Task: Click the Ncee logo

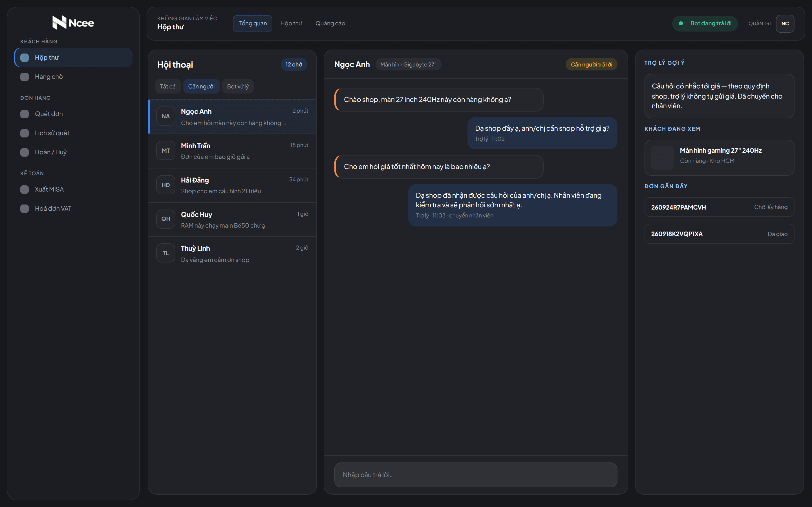Action: [x=73, y=23]
